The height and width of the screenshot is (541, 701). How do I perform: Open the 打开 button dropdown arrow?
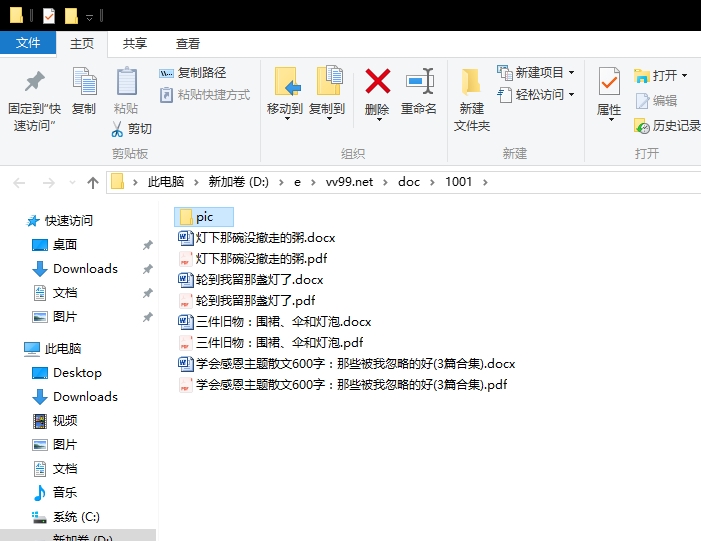(x=684, y=76)
